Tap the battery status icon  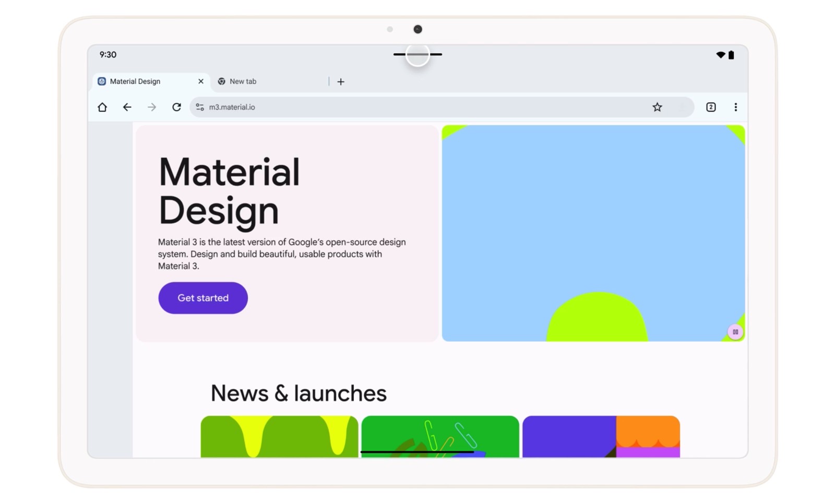point(731,55)
